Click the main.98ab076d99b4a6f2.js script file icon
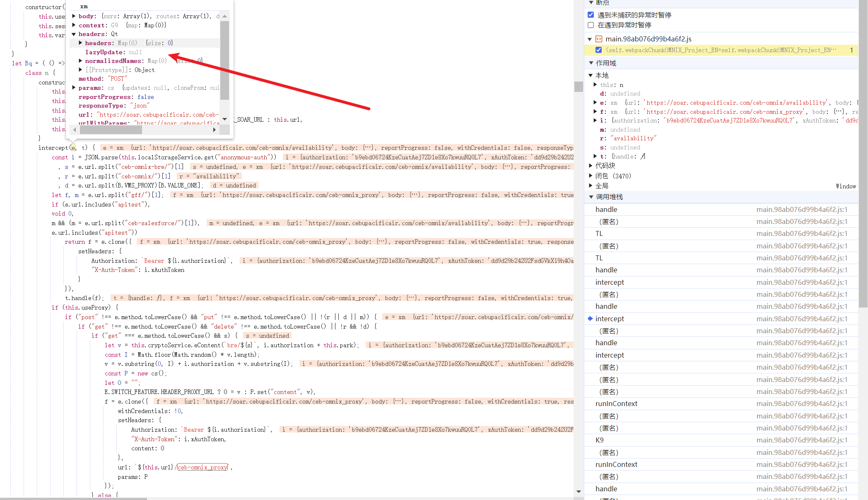Screen dimensions: 868x500 click(598, 39)
